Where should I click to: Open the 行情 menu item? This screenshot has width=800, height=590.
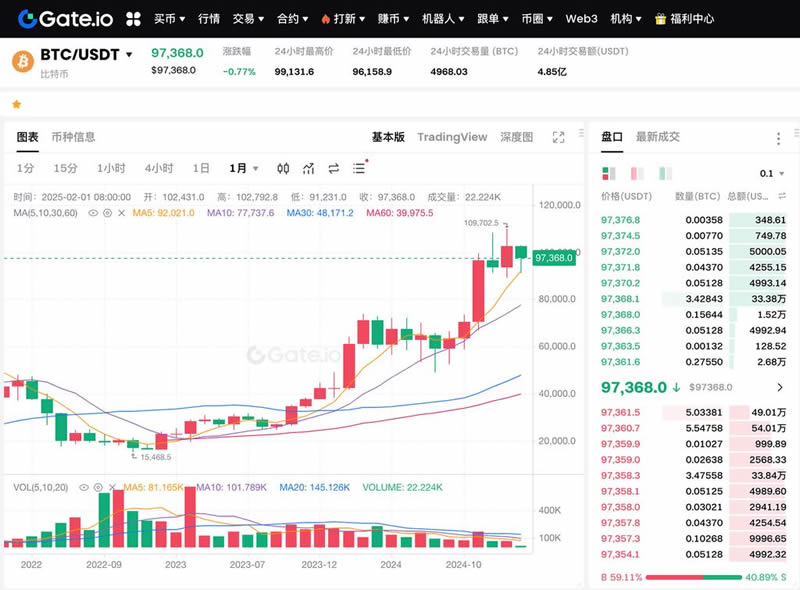pos(209,19)
